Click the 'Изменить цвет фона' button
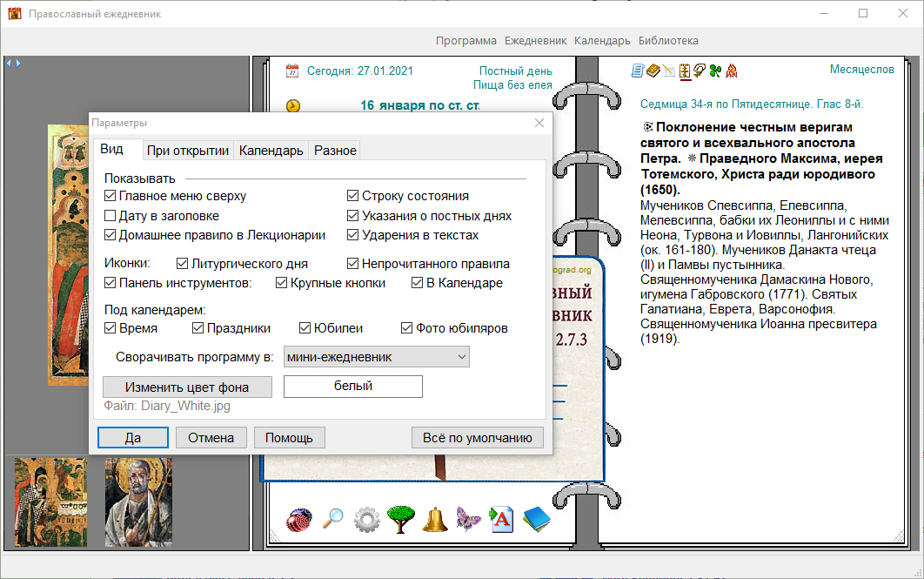This screenshot has width=924, height=579. [187, 387]
